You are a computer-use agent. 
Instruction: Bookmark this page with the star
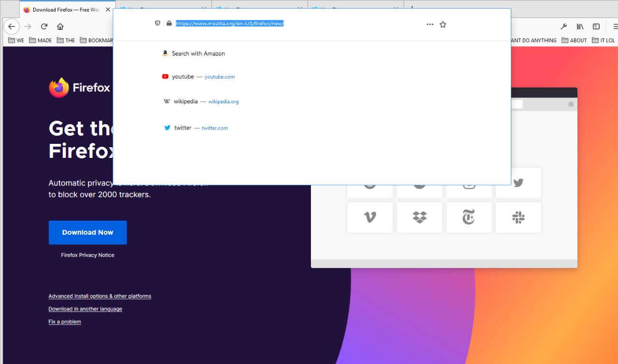click(443, 24)
